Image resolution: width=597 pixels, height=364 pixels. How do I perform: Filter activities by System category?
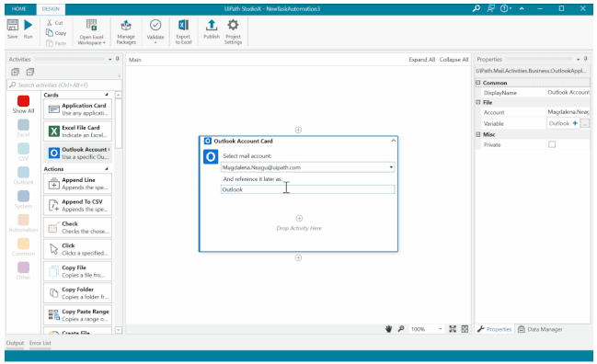(23, 199)
